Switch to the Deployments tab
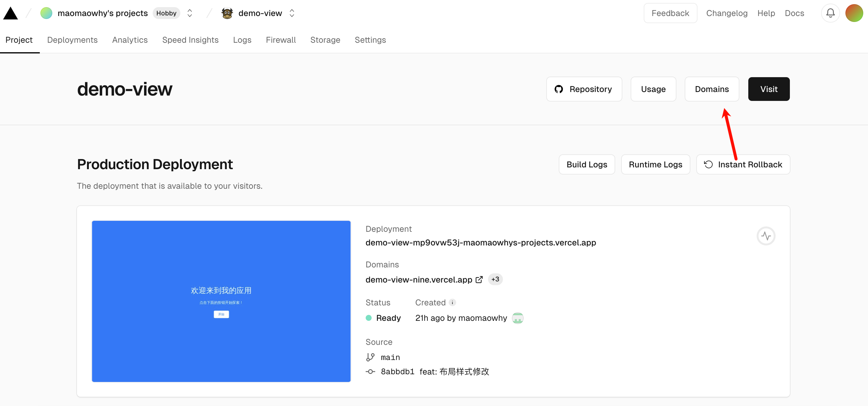 pos(72,40)
